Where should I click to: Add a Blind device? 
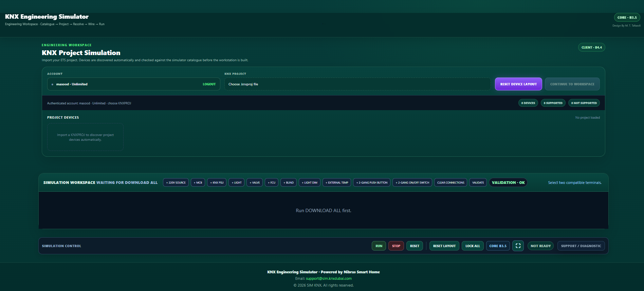[289, 183]
